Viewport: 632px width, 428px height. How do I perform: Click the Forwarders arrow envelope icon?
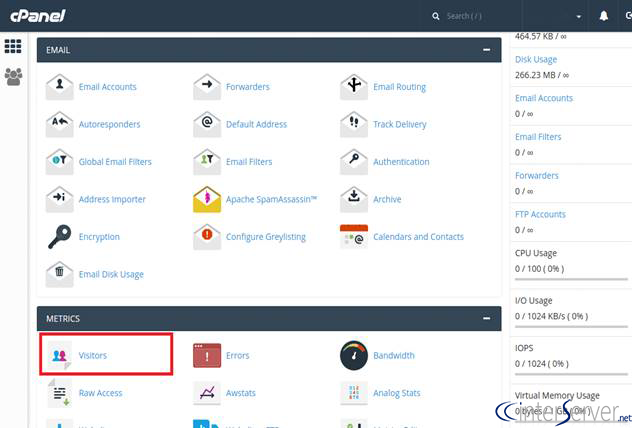click(207, 87)
